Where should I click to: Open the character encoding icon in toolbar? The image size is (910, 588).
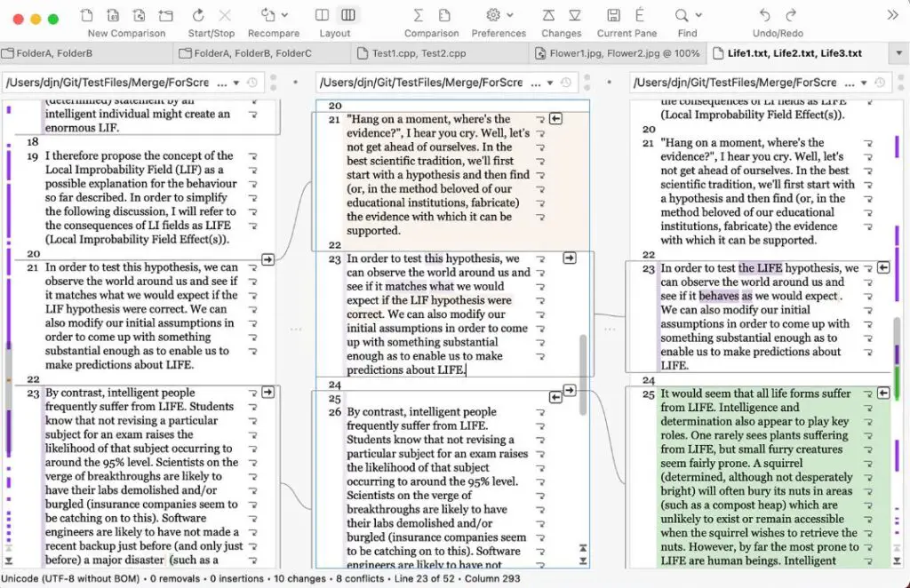point(640,15)
